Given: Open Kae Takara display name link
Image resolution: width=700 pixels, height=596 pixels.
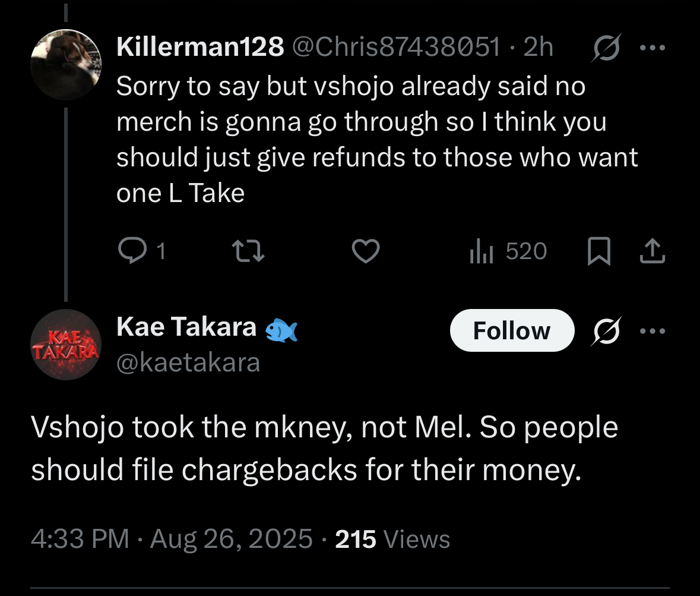Looking at the screenshot, I should coord(186,327).
